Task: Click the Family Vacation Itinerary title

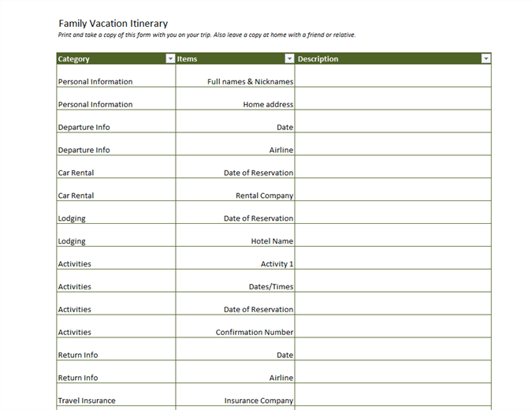Action: click(x=113, y=24)
